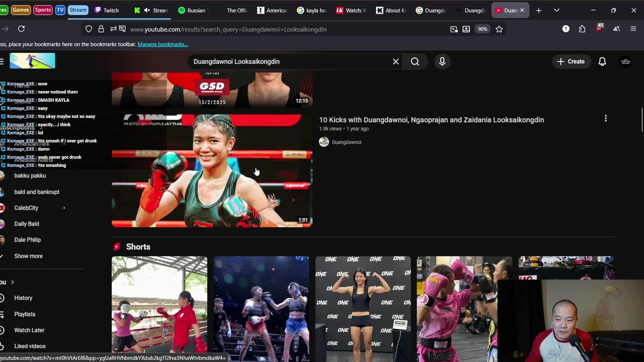Expand the list all tabs chevron
Screen dimensions: 644x362
click(x=556, y=10)
